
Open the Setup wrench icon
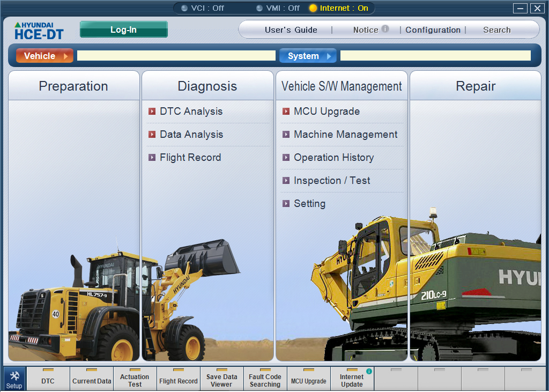[14, 376]
